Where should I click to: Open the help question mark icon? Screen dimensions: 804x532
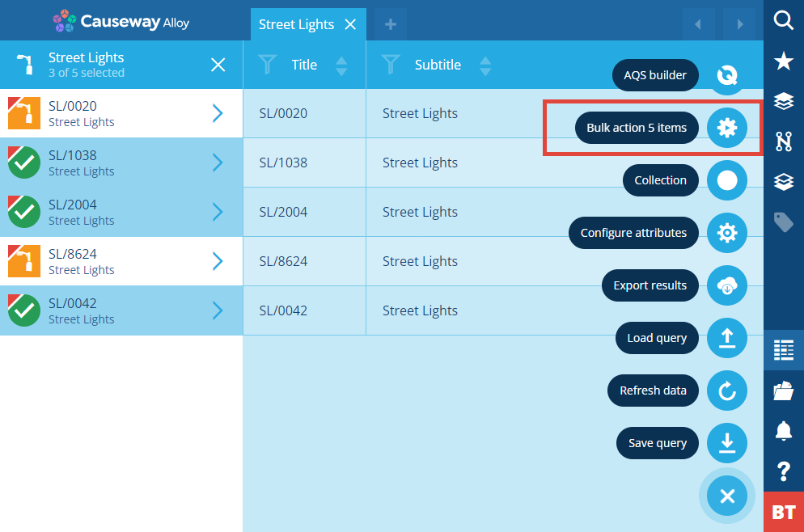coord(784,471)
